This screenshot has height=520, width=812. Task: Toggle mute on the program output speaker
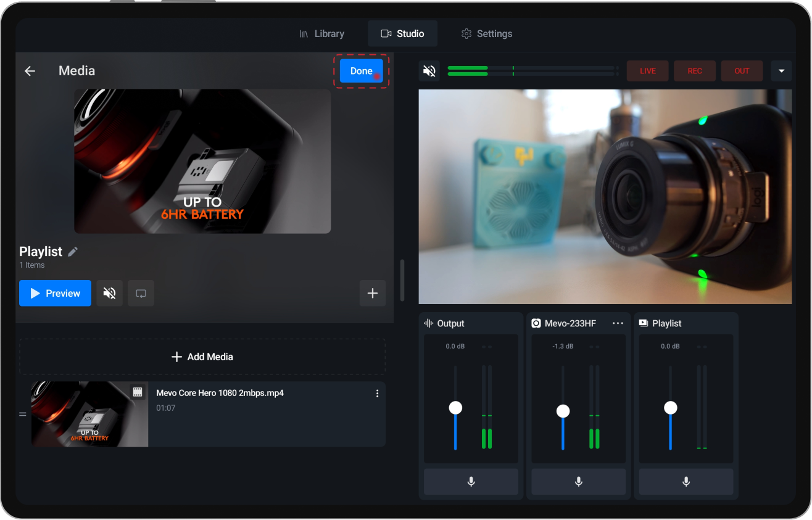[429, 70]
